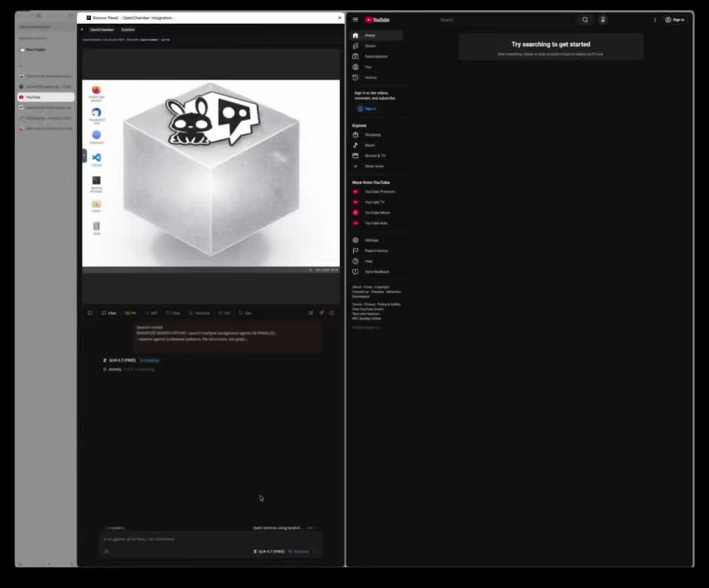Screen dimensions: 709x588
Task: Open the YouTube hamburger guide menu
Action: (355, 20)
